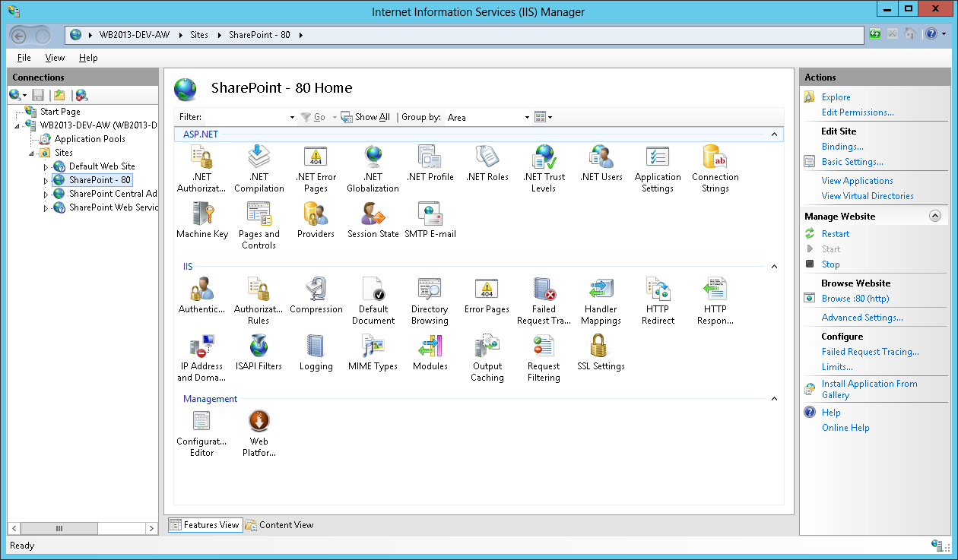Open Basic Settings link
This screenshot has width=958, height=560.
point(852,162)
